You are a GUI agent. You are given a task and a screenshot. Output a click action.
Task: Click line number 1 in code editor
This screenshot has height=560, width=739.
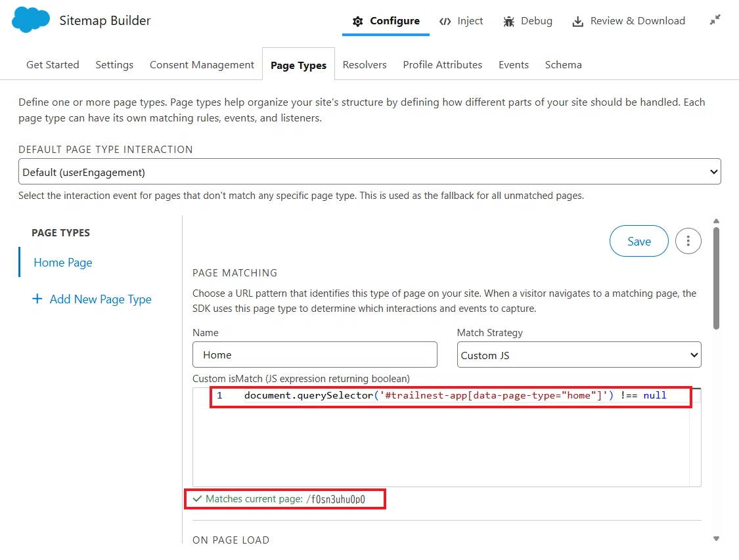[x=219, y=395]
